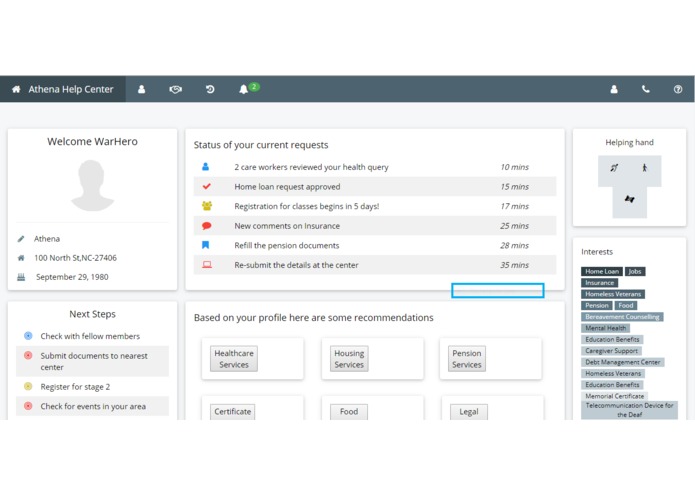This screenshot has width=695, height=494.
Task: Click the red status dot for Check for events
Action: point(28,406)
